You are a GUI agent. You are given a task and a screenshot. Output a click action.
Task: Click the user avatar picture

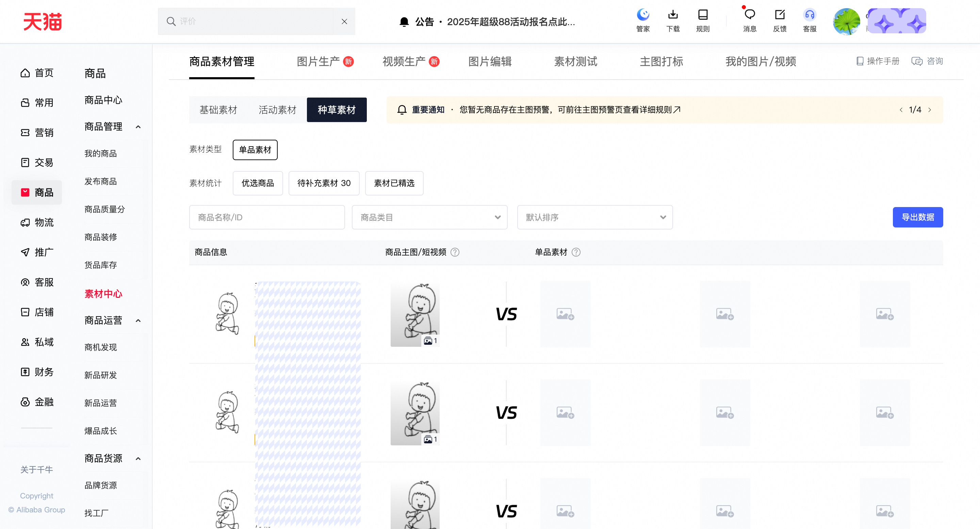[846, 21]
